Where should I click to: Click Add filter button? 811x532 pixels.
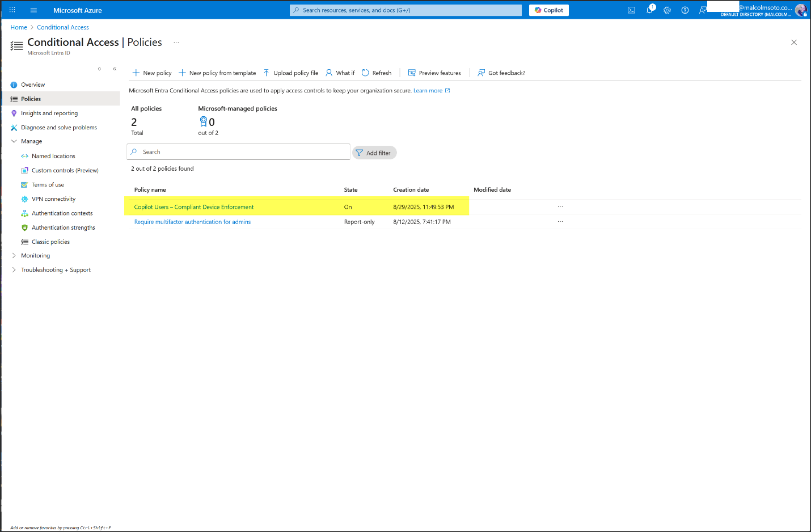coord(374,153)
